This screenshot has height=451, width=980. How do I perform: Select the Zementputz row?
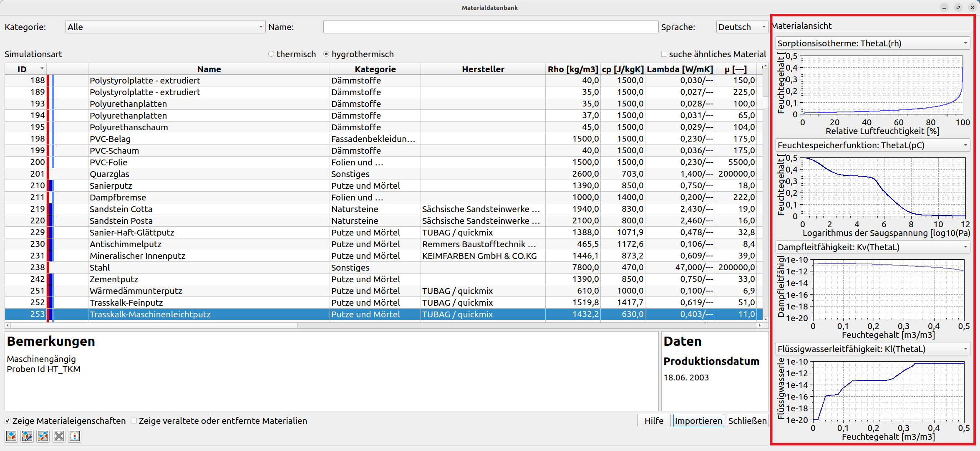point(383,279)
